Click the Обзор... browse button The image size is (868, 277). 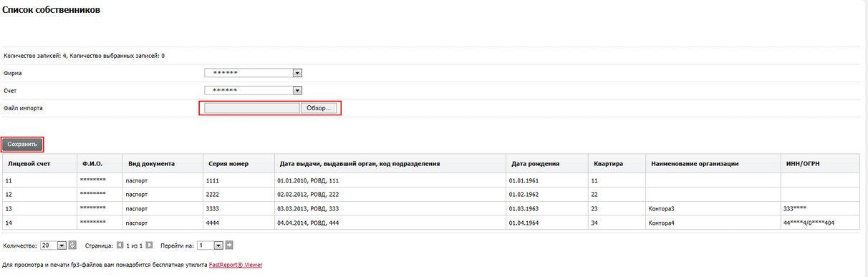pyautogui.click(x=319, y=108)
